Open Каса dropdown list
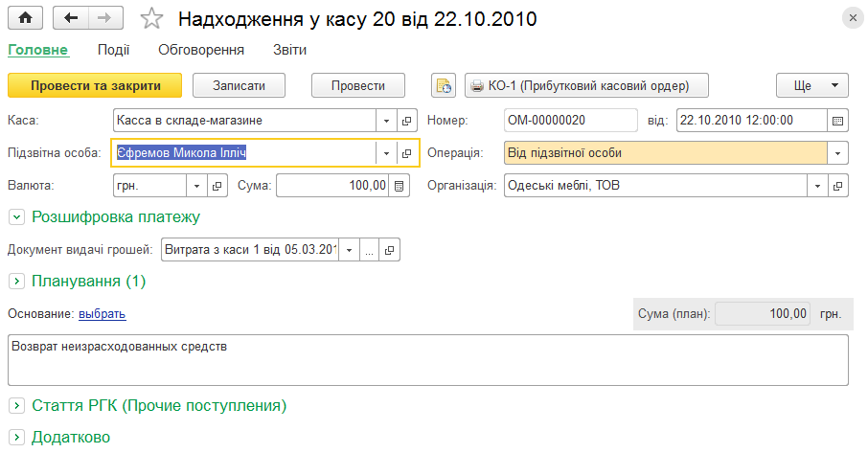The height and width of the screenshot is (453, 868). click(386, 121)
